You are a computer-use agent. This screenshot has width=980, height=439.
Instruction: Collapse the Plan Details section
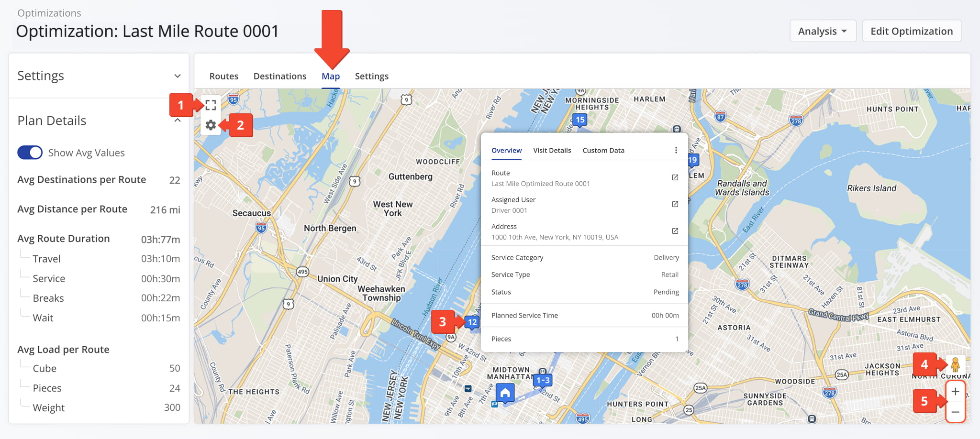click(x=178, y=121)
